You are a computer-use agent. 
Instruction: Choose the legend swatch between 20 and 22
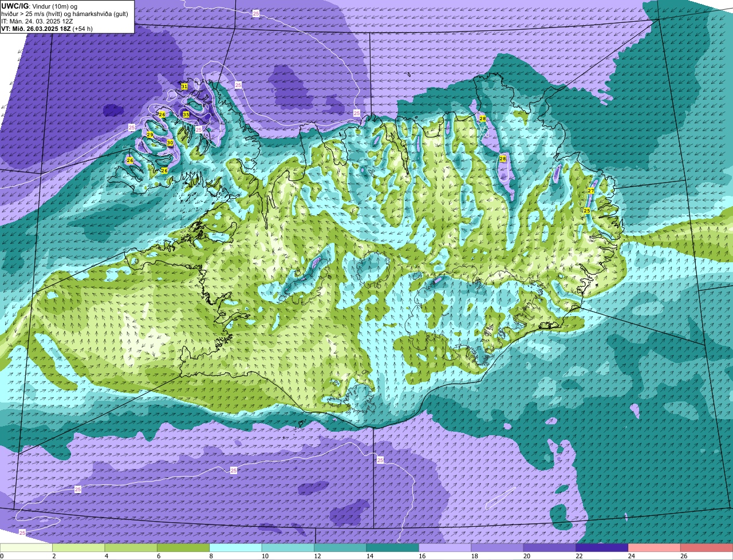(x=550, y=547)
